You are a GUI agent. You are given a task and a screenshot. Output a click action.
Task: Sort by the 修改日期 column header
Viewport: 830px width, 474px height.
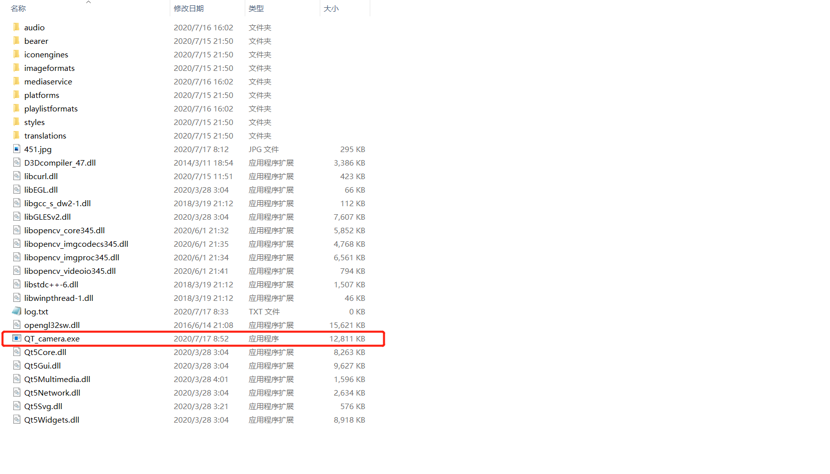189,8
